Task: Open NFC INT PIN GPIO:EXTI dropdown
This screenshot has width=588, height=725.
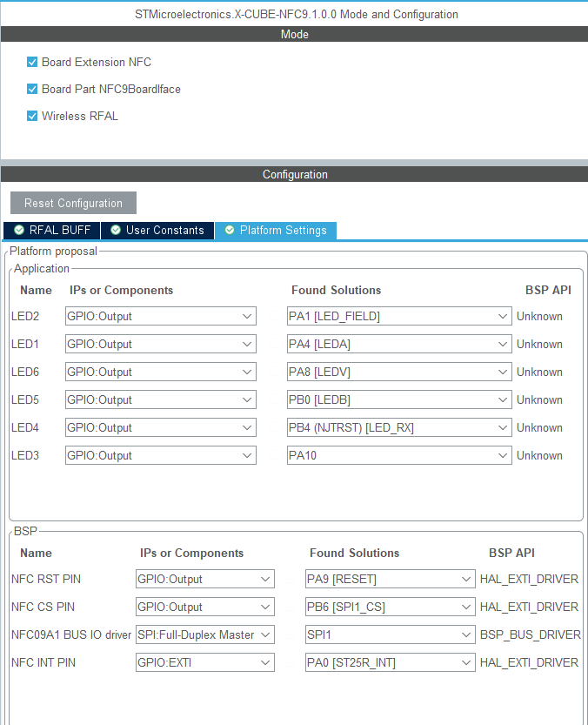Action: point(204,662)
